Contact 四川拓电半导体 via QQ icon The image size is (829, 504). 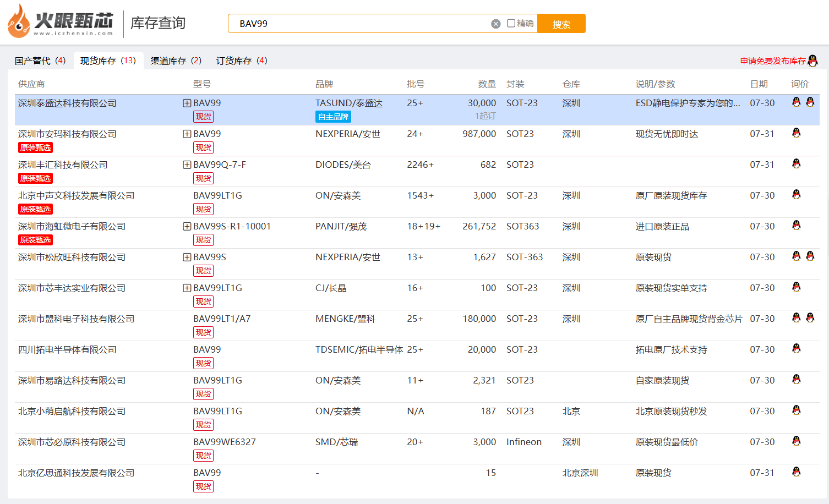[x=796, y=348]
